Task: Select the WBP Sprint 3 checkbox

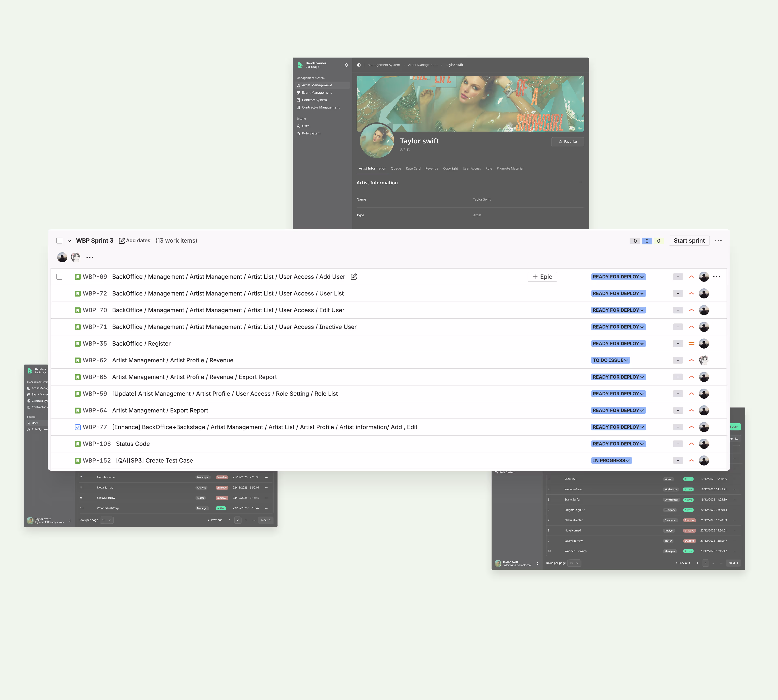Action: click(59, 240)
